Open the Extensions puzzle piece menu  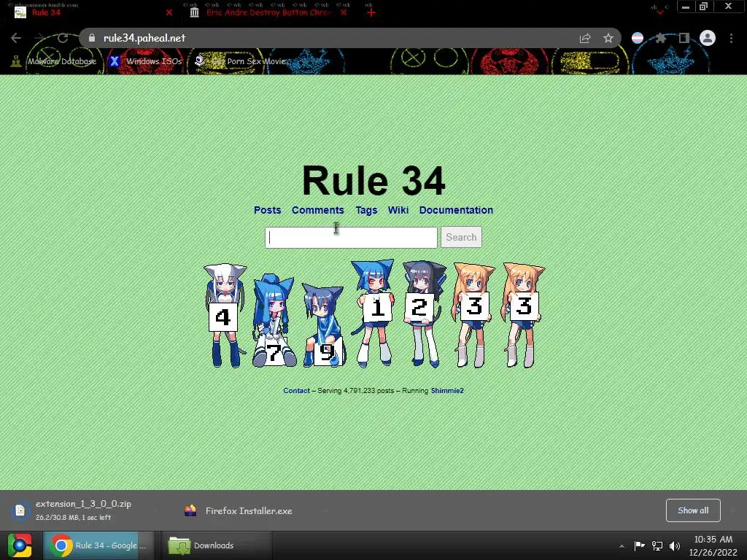[x=660, y=38]
